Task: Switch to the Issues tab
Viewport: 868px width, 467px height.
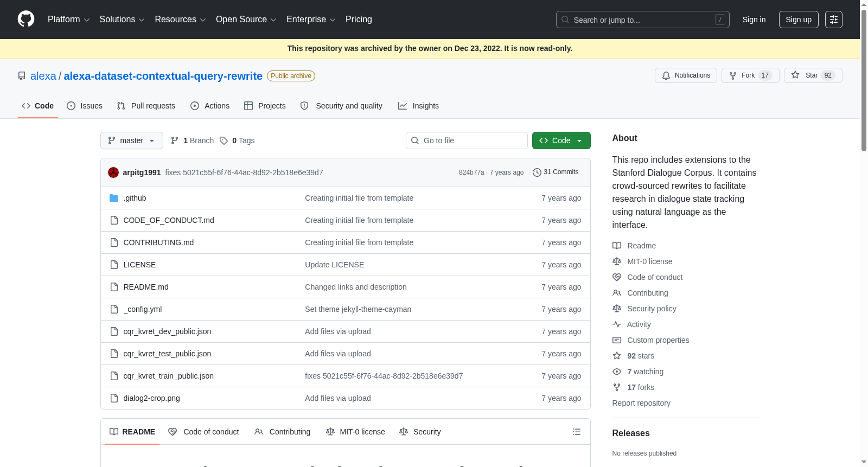Action: click(85, 106)
